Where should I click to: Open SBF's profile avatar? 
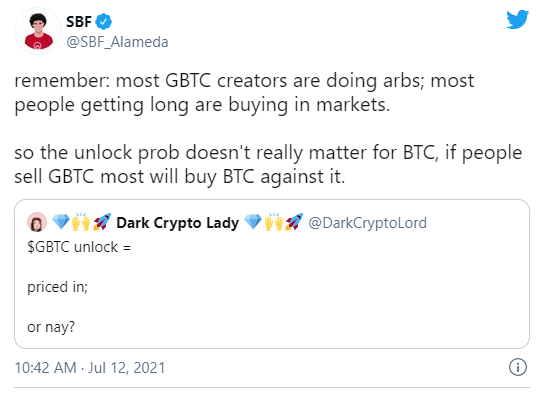click(x=38, y=31)
